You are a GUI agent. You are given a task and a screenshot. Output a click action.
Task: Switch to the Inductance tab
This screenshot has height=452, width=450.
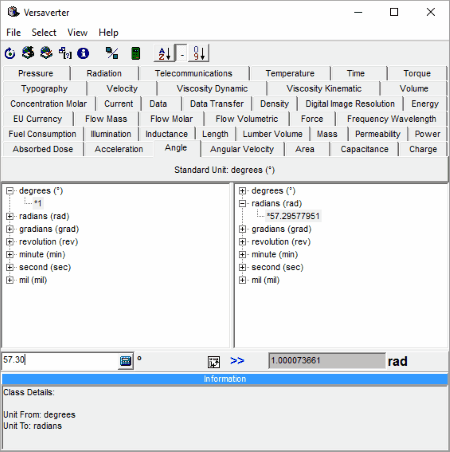click(x=166, y=134)
